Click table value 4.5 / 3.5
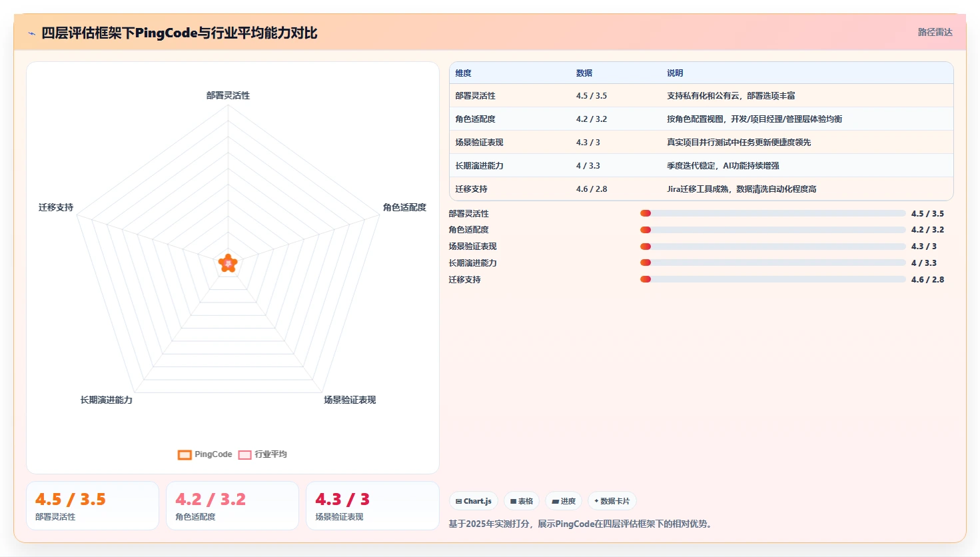980x557 pixels. click(592, 96)
